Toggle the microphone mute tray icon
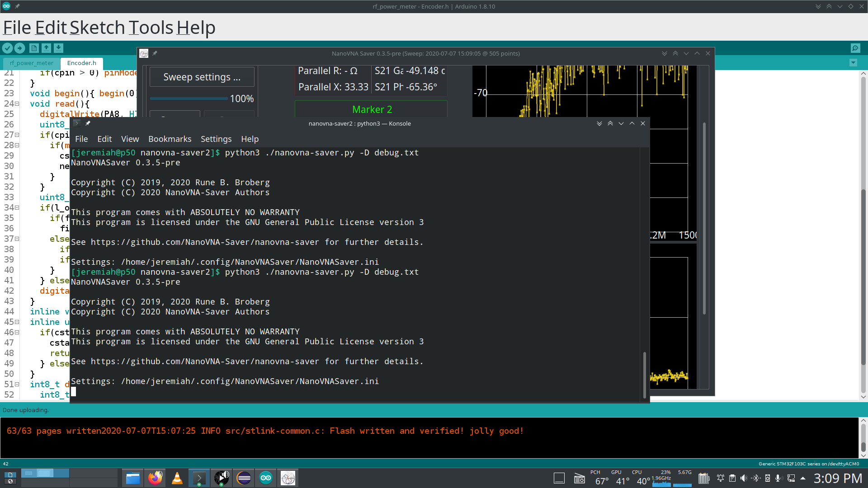This screenshot has width=868, height=488. 778,478
